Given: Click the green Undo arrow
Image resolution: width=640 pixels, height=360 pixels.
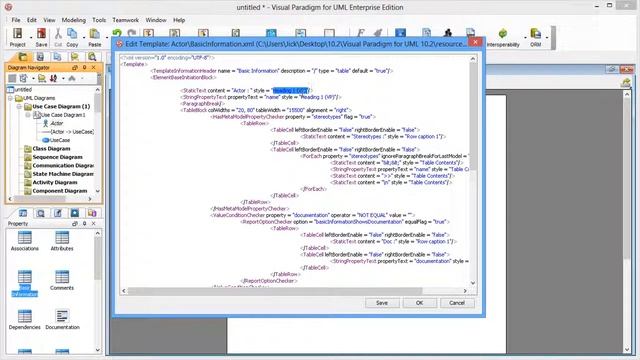Looking at the screenshot, I should click(x=117, y=33).
